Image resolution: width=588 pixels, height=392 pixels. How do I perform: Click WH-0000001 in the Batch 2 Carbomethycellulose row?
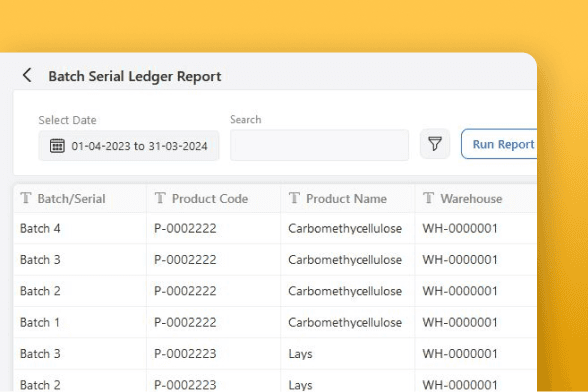460,291
